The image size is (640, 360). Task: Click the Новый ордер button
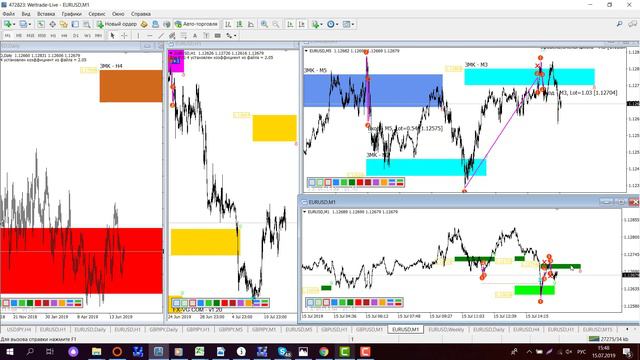(x=117, y=24)
